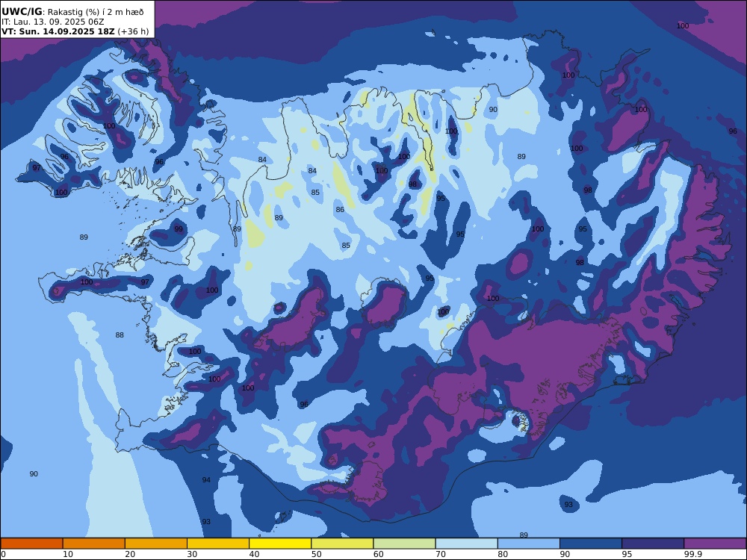Click the "UWC/IG" title text
The width and height of the screenshot is (747, 560).
tap(22, 12)
